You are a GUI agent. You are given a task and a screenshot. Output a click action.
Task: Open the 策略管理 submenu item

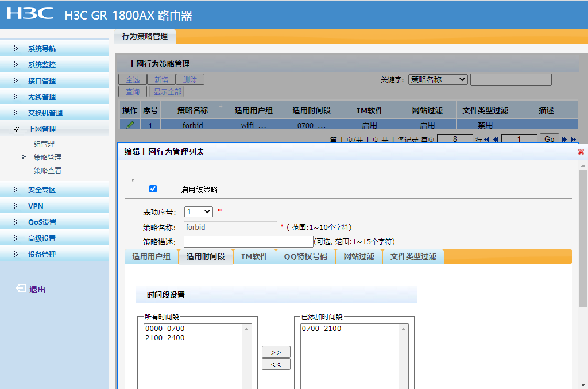(48, 157)
